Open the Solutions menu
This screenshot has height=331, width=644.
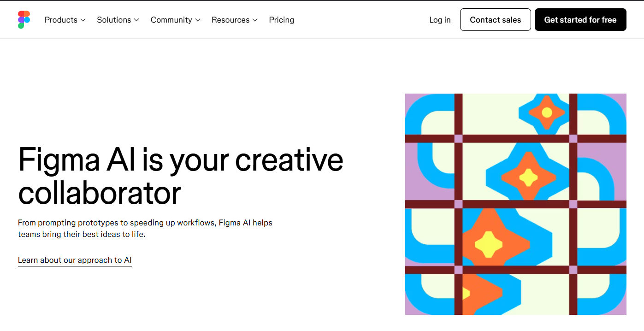[114, 20]
